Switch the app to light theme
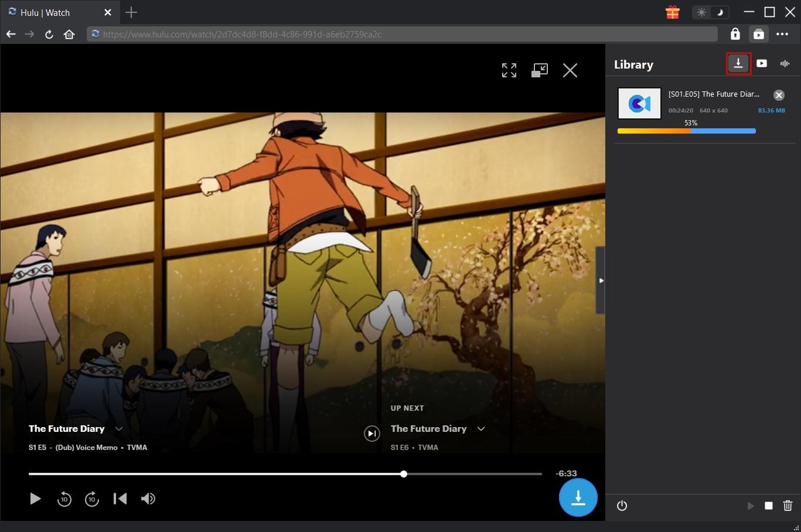 coord(701,12)
